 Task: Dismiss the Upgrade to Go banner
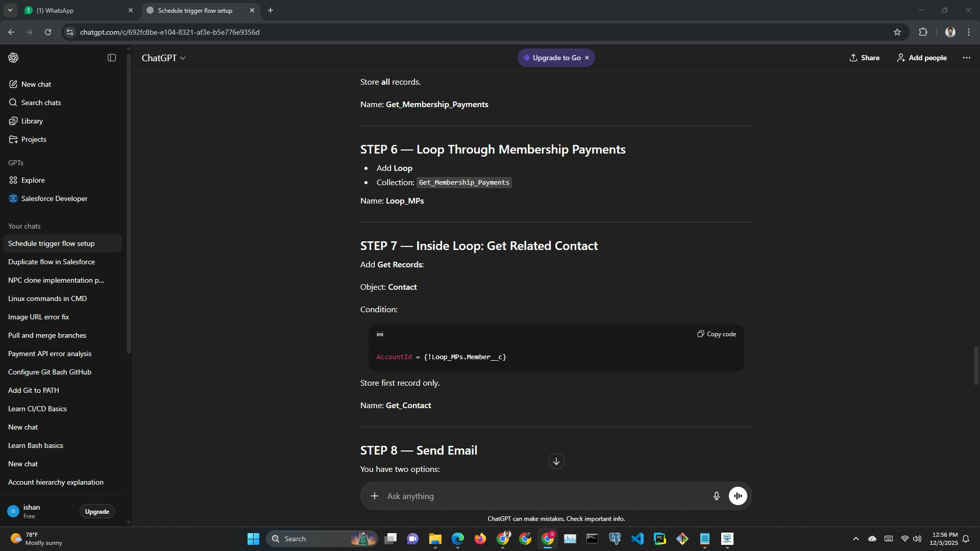(x=587, y=58)
